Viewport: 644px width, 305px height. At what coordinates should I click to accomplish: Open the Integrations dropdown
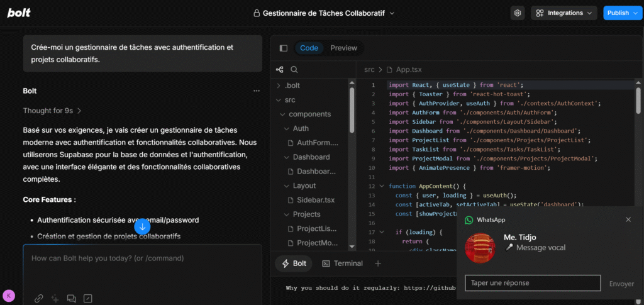pyautogui.click(x=564, y=13)
